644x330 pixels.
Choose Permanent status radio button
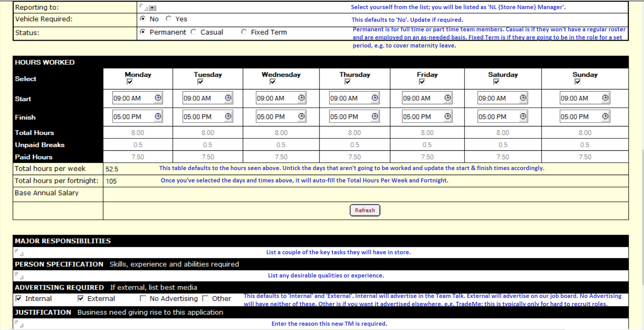(143, 32)
